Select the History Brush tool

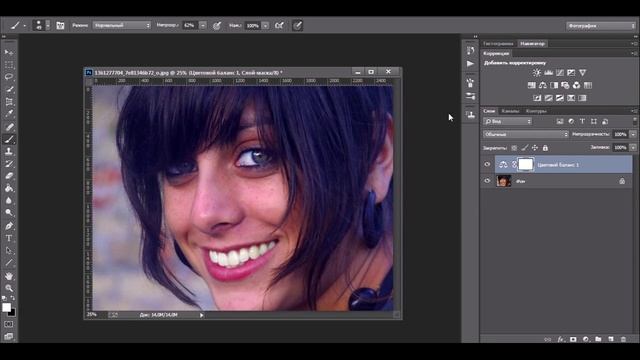tap(9, 164)
